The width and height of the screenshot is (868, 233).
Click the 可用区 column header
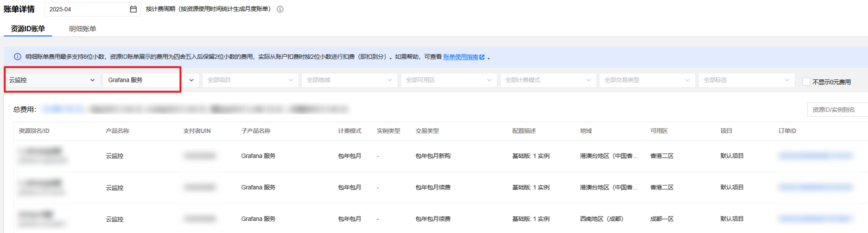click(659, 131)
